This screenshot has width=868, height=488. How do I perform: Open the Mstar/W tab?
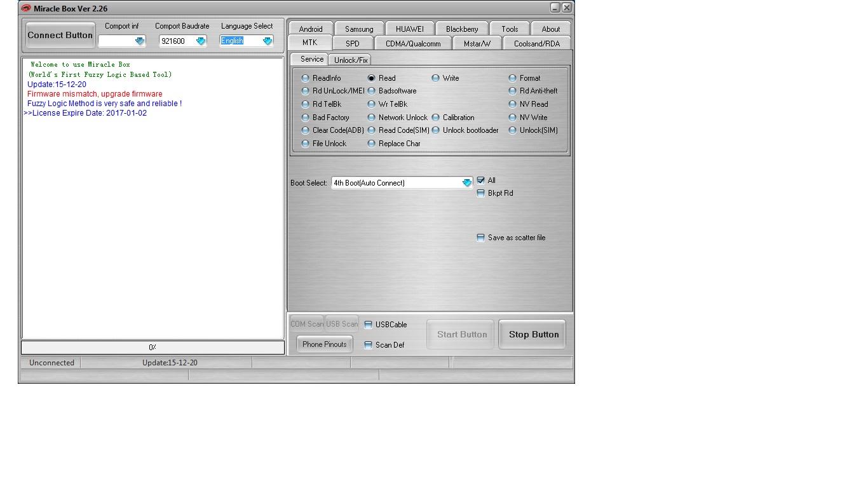coord(477,43)
